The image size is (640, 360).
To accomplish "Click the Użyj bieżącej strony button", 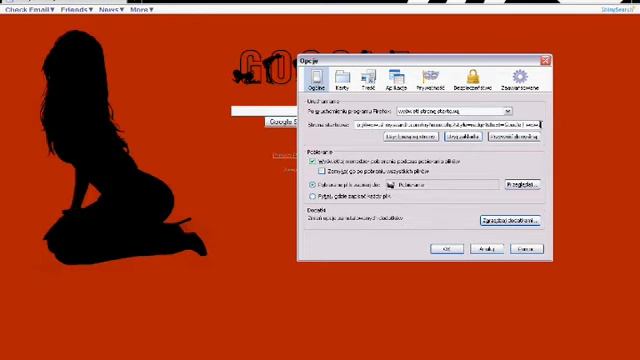I will (411, 137).
